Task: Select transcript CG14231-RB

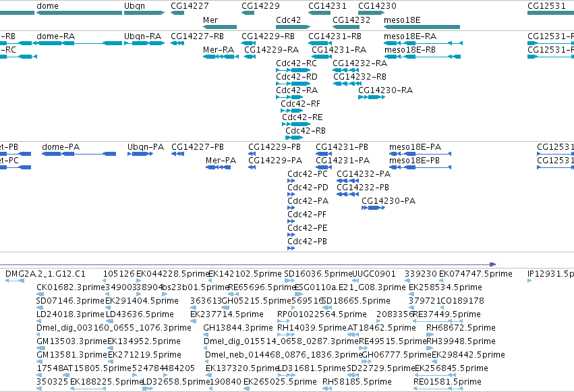Action: tap(320, 43)
